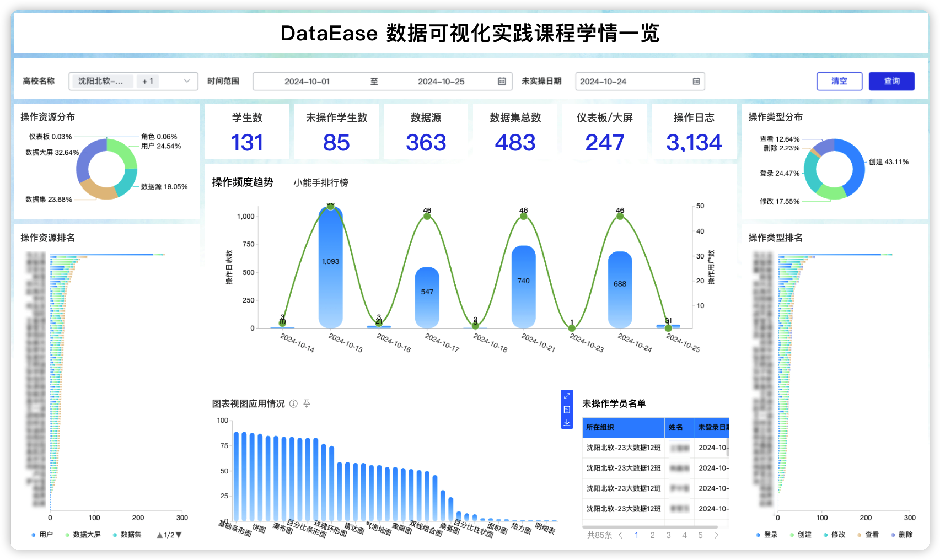The height and width of the screenshot is (560, 940).
Task: Go to page 4 of 未操作学员名单
Action: 684,535
